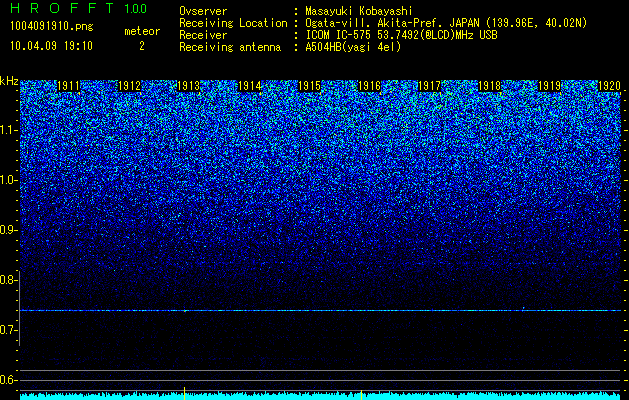This screenshot has width=629, height=400.
Task: Click the version number 1.0.0
Action: (135, 8)
